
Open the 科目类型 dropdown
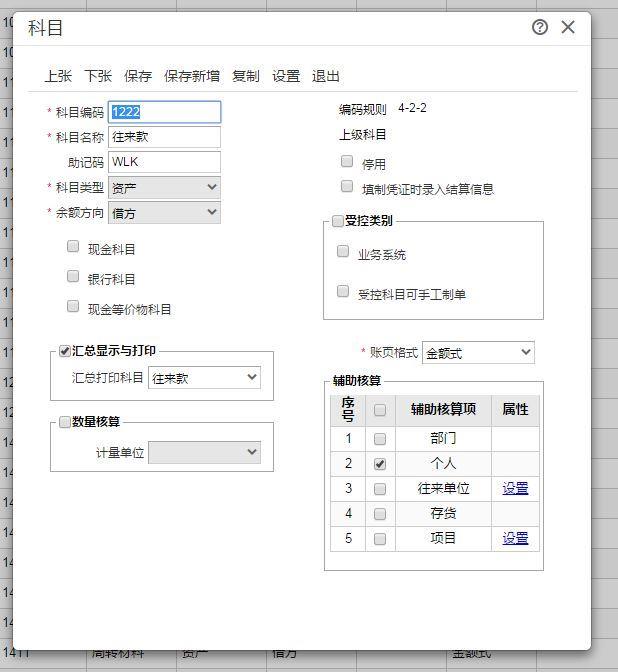pos(165,187)
